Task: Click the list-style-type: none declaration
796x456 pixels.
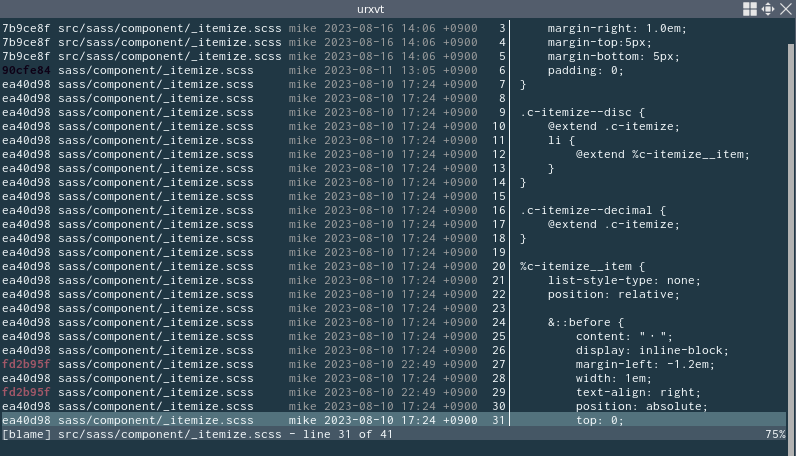Action: pos(624,281)
